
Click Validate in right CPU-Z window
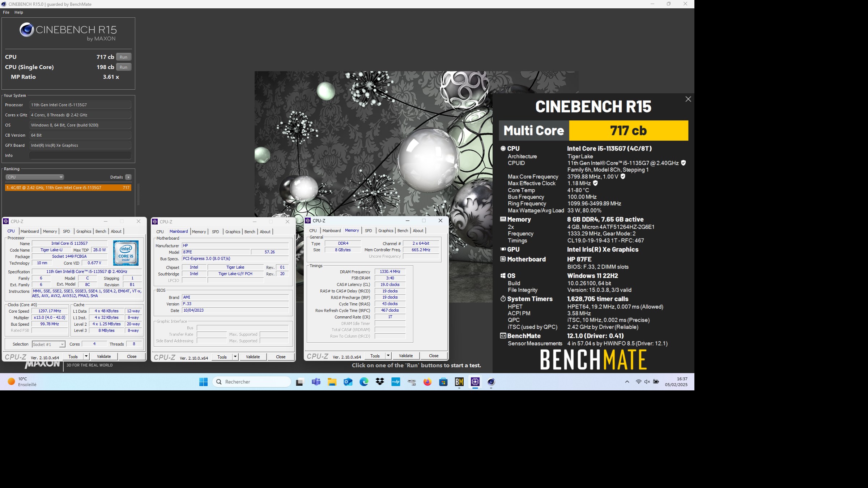(x=406, y=356)
